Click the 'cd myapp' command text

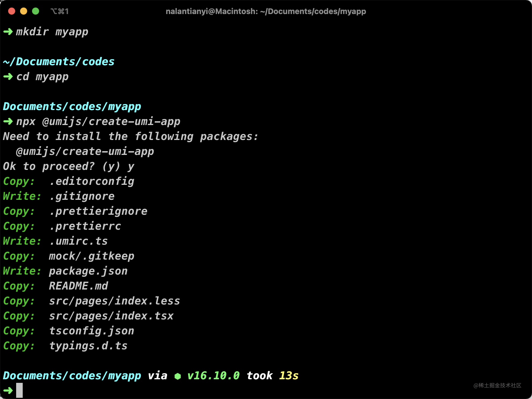(42, 77)
